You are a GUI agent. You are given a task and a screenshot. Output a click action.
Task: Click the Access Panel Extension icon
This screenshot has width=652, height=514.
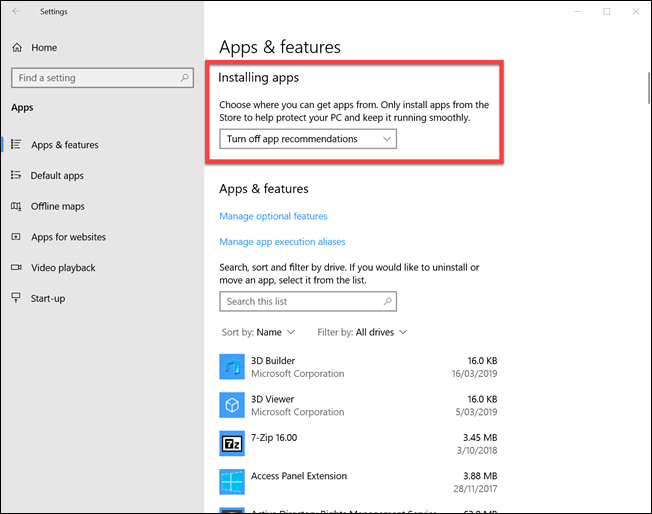[232, 482]
